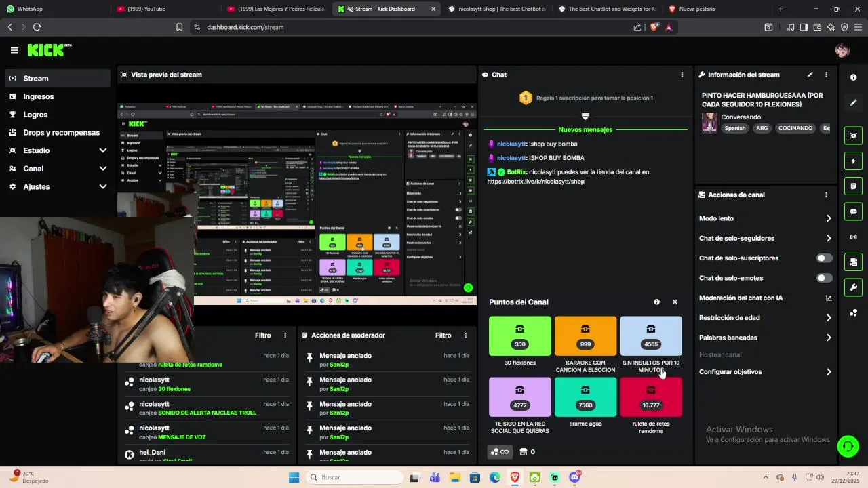Open Modo lento options
The height and width of the screenshot is (488, 868).
[x=765, y=218]
